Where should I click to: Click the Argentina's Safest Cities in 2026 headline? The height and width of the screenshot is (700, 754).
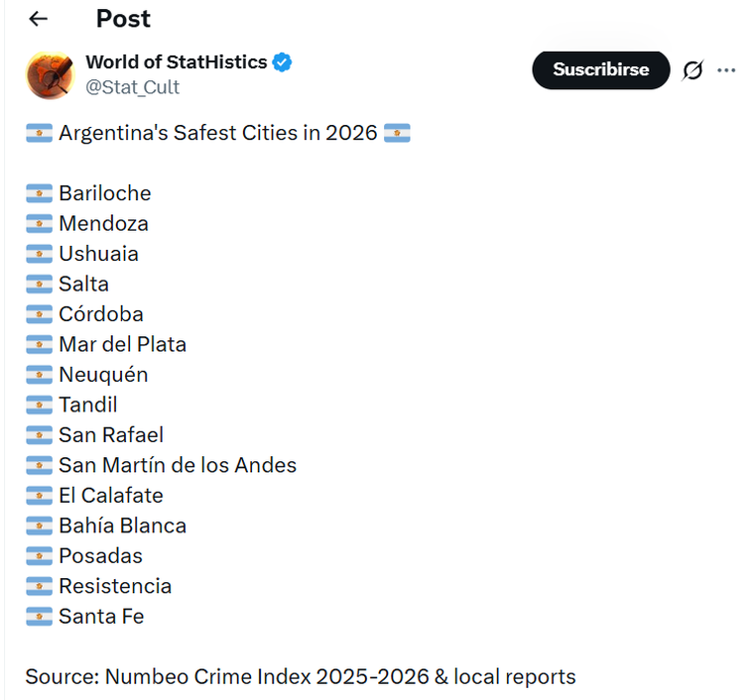pyautogui.click(x=218, y=133)
